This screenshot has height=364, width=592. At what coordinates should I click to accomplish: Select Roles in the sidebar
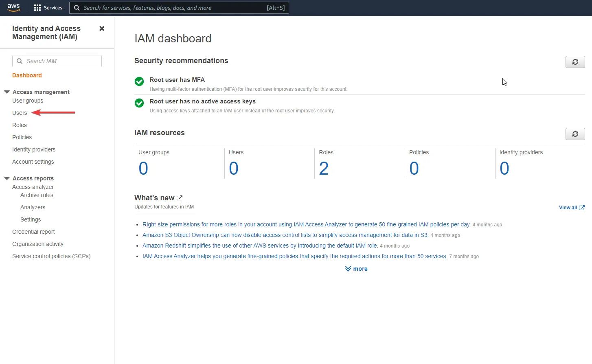19,125
